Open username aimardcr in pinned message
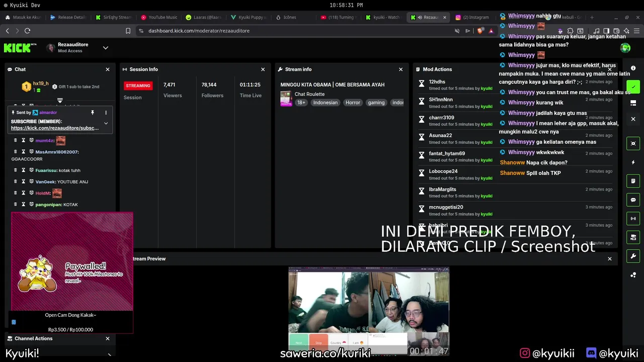 pyautogui.click(x=48, y=113)
